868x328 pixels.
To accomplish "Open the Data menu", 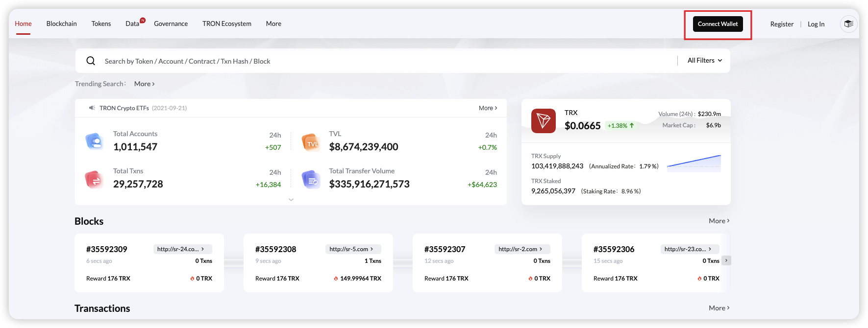I will click(x=132, y=23).
